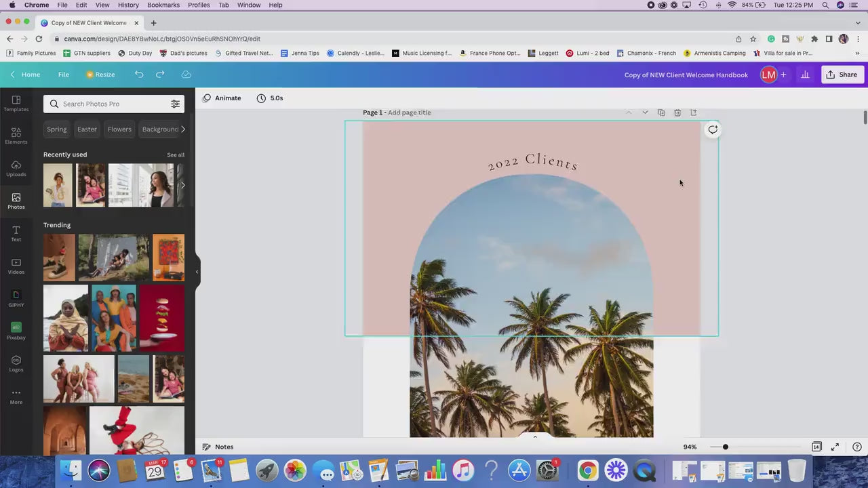Collapse the side panel with arrow handle
This screenshot has width=868, height=488.
(x=197, y=272)
